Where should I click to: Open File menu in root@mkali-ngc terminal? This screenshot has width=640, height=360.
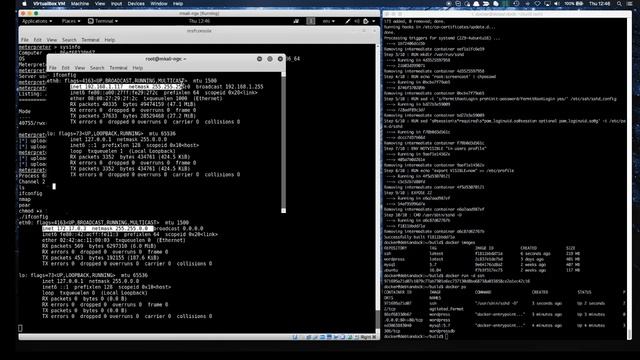click(53, 68)
